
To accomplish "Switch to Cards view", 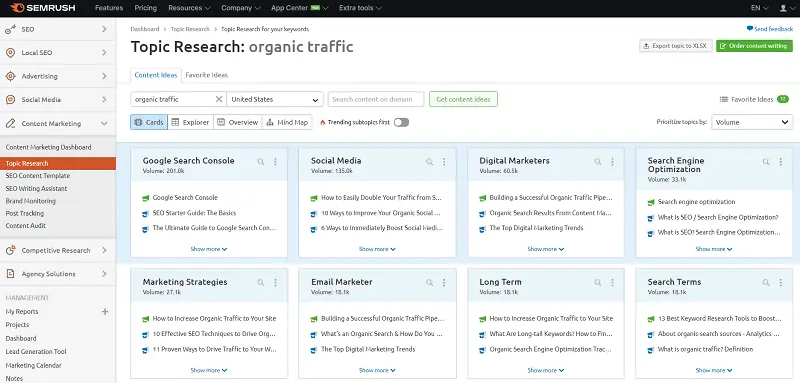I will (x=149, y=122).
